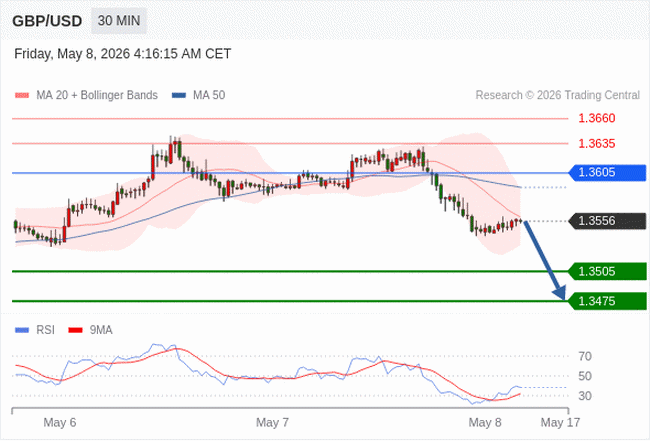Screen dimensions: 650x441
Task: Click the 'May 17' axis date
Action: pyautogui.click(x=560, y=422)
